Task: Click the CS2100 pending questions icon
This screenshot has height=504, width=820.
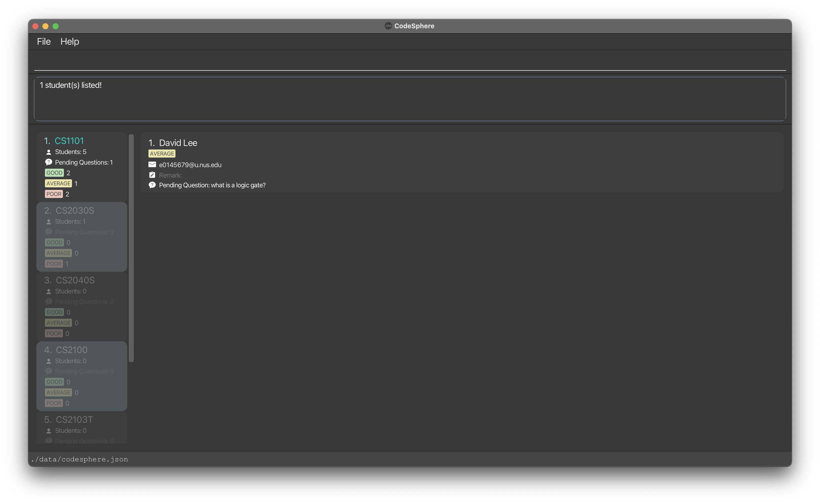Action: pyautogui.click(x=49, y=371)
